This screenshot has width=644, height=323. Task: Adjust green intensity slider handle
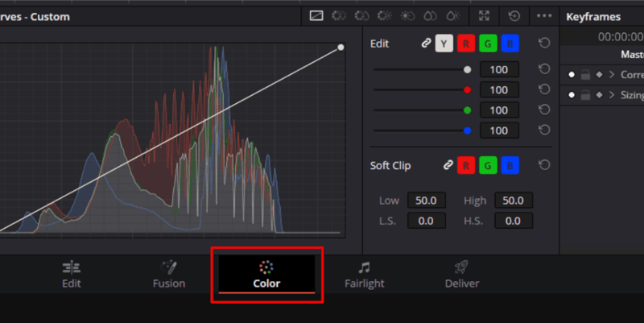[x=468, y=110]
